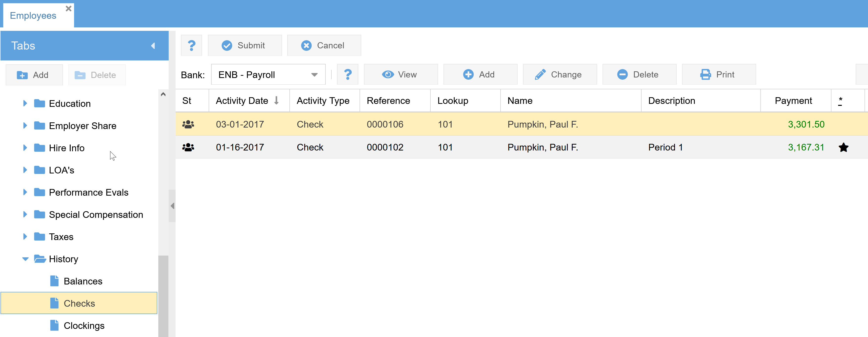Click the Delete check minus button
Screen dimensions: 868x337
tap(639, 75)
